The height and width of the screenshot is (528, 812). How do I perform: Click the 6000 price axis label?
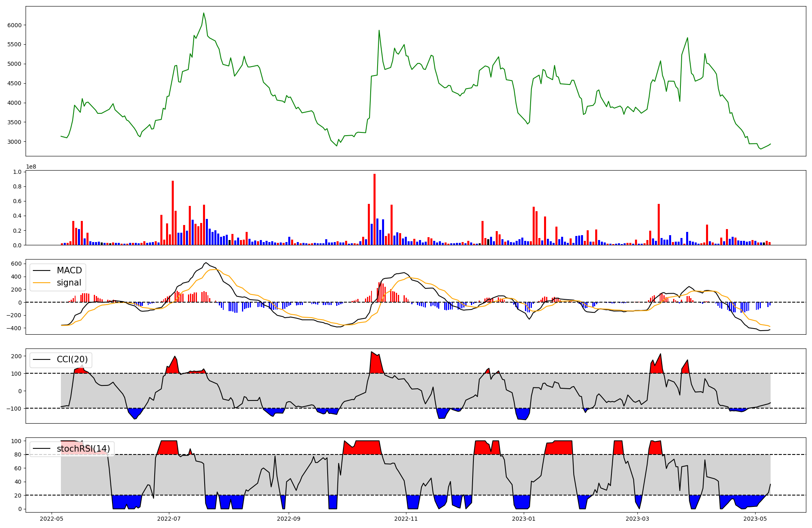(15, 25)
